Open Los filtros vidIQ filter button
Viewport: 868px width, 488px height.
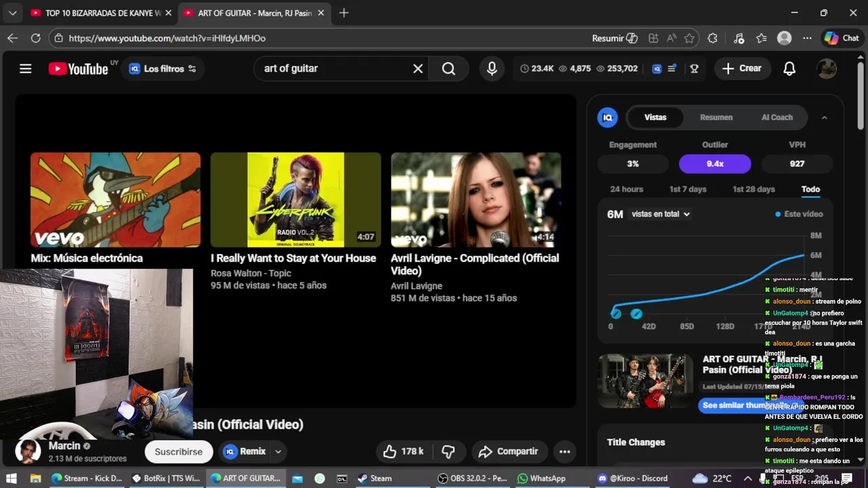click(163, 68)
